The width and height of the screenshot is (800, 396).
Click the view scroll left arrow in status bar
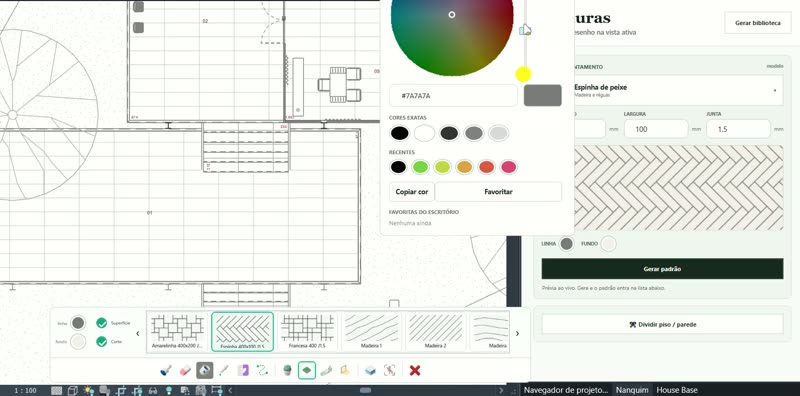click(x=230, y=390)
